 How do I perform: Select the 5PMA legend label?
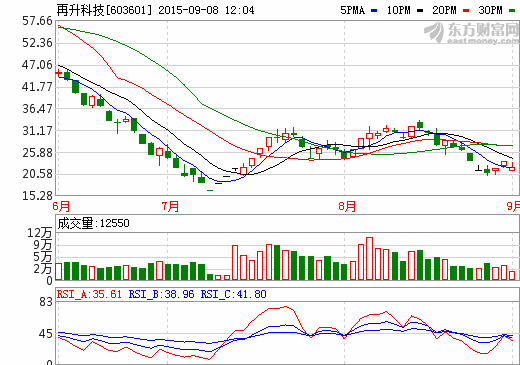(x=352, y=10)
